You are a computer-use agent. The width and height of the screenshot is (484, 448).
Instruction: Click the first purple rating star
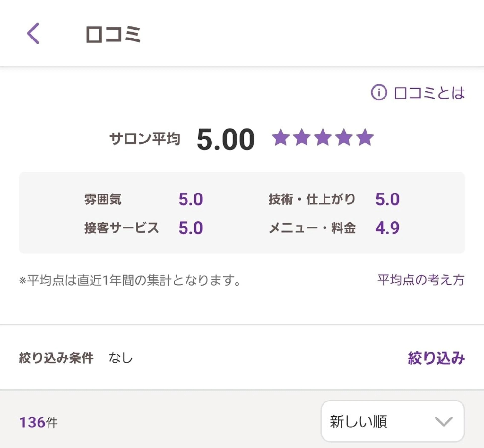pyautogui.click(x=281, y=138)
